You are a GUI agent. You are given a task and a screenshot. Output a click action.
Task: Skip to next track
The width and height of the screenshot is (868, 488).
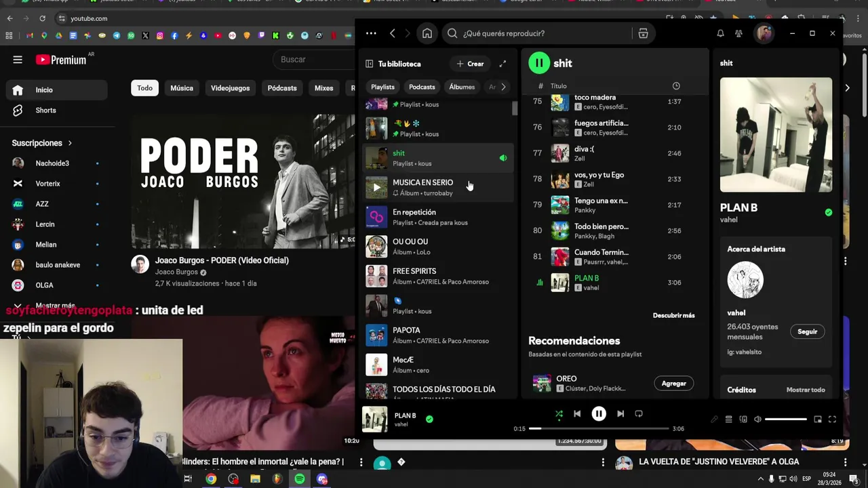(x=620, y=413)
